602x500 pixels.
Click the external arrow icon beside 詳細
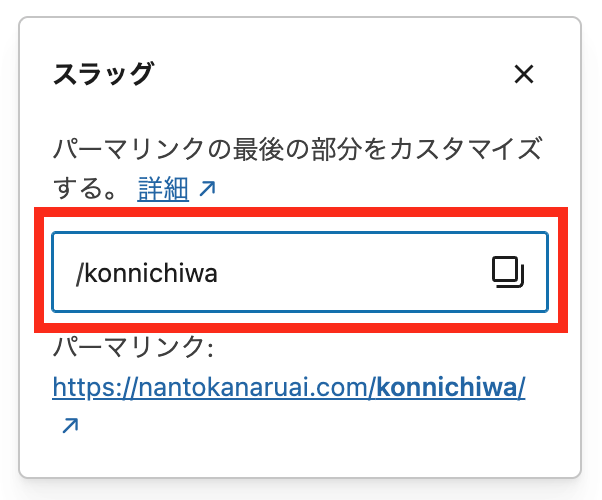coord(207,189)
